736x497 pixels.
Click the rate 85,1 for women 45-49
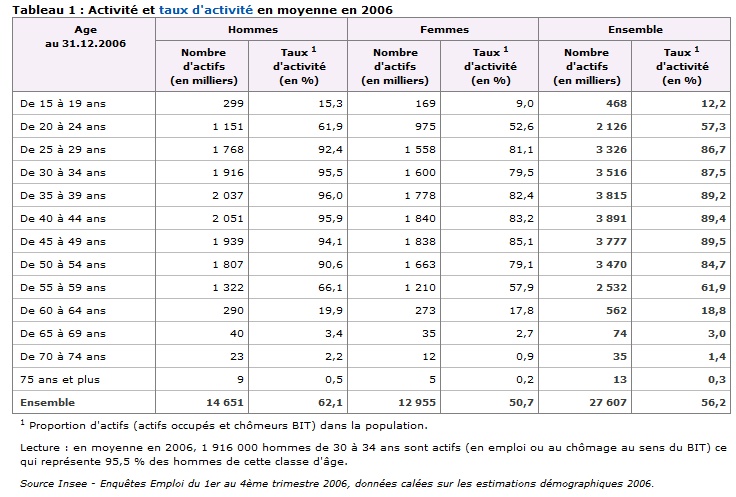coord(521,242)
